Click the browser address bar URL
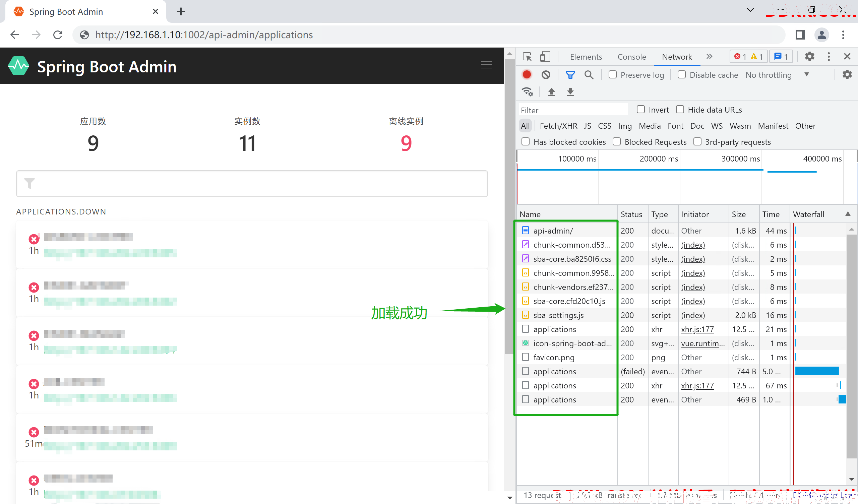Screen dimensions: 858x504 [203, 35]
